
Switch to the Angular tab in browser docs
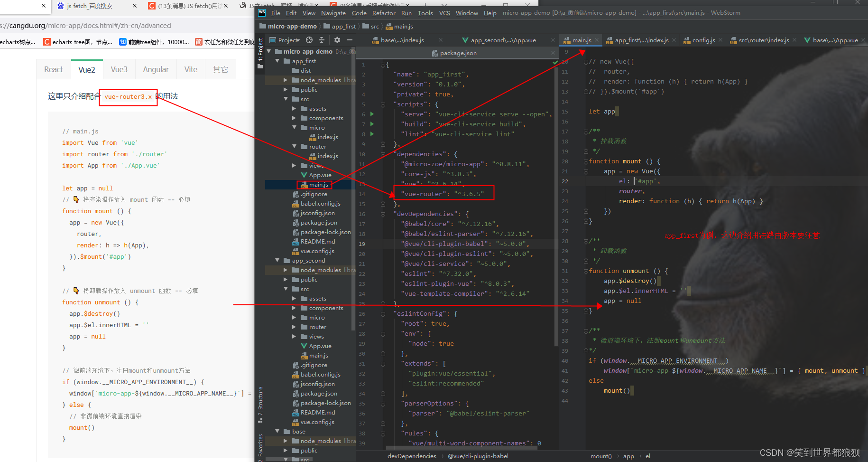[156, 69]
